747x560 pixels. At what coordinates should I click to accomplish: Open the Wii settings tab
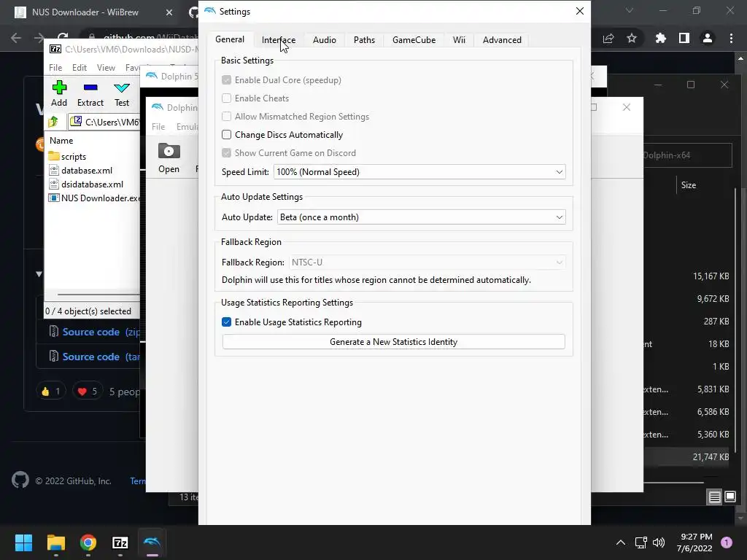(459, 40)
